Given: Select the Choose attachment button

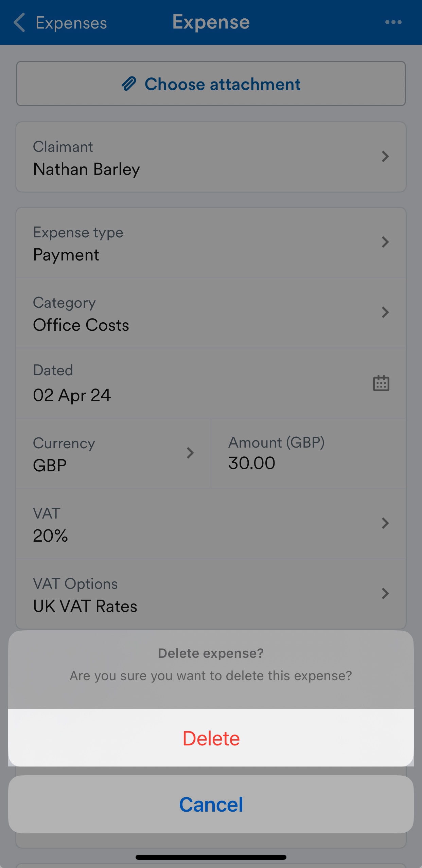Looking at the screenshot, I should [211, 84].
